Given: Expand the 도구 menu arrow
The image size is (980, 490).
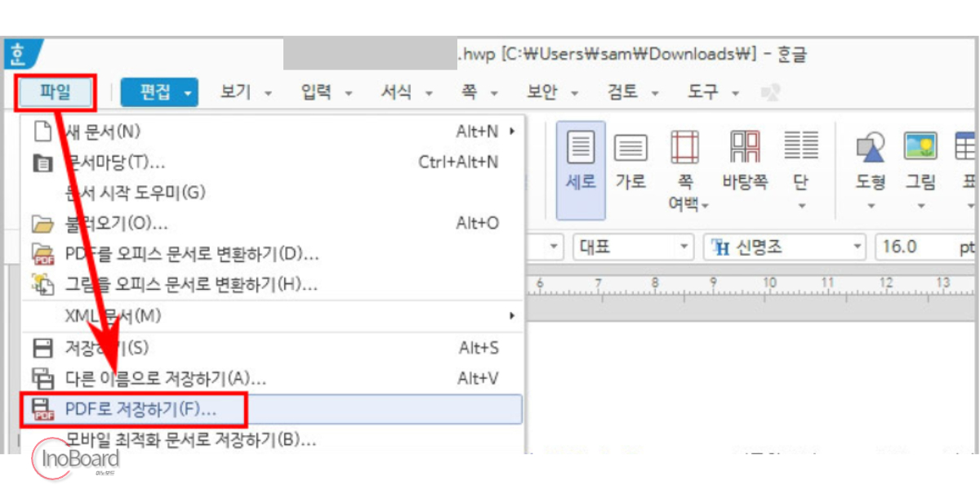Looking at the screenshot, I should coord(735,94).
